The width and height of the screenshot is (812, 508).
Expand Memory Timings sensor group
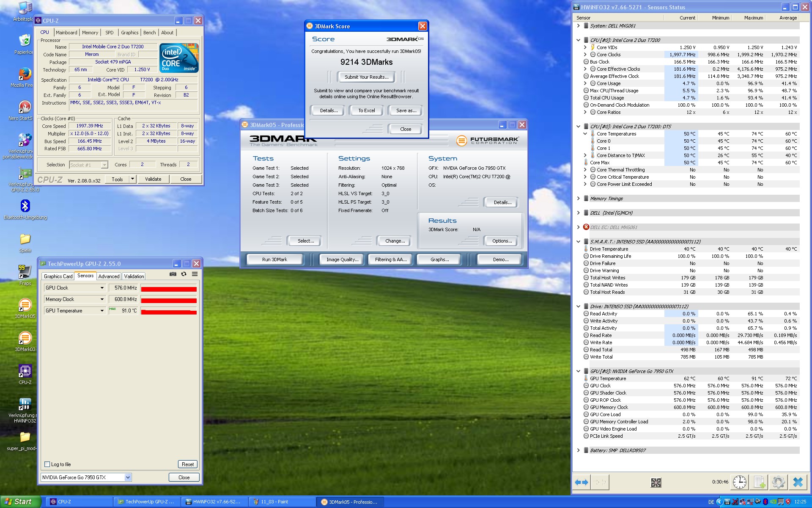[x=578, y=199]
